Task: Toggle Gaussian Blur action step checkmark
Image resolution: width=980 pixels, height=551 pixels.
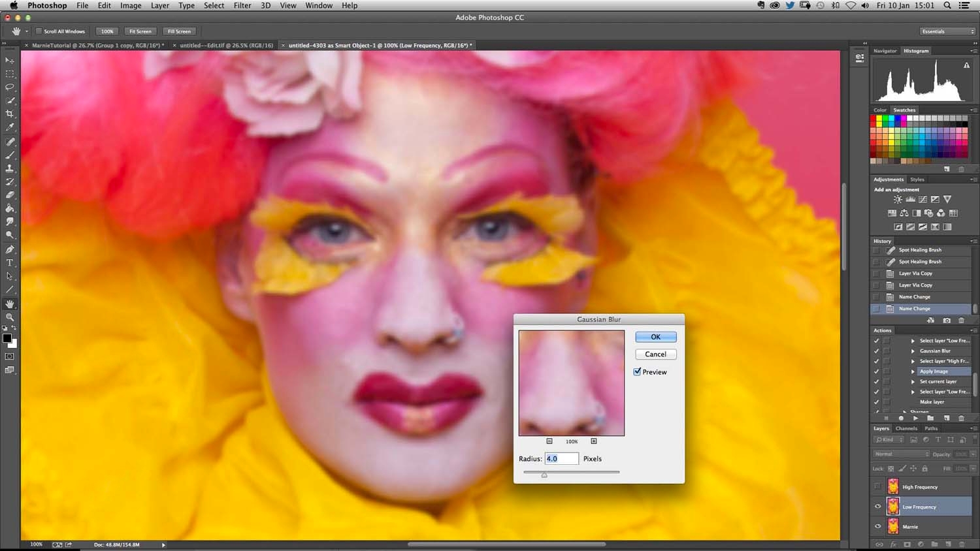Action: (876, 351)
